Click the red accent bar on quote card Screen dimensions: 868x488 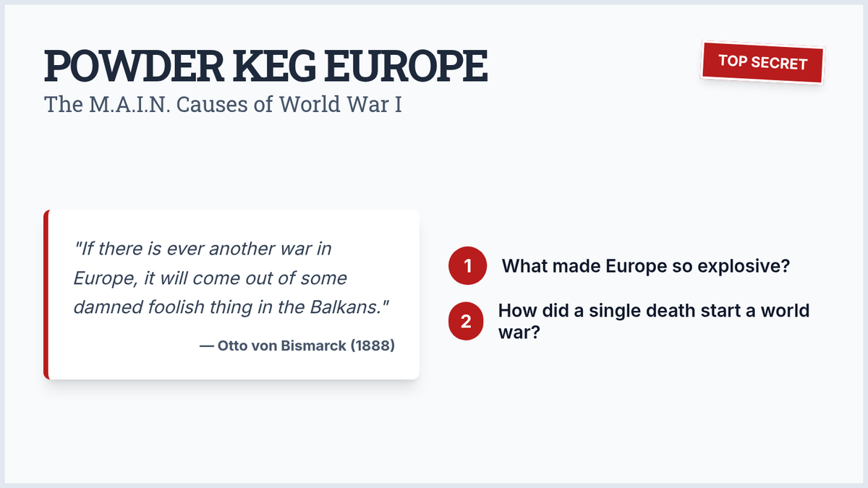[46, 294]
